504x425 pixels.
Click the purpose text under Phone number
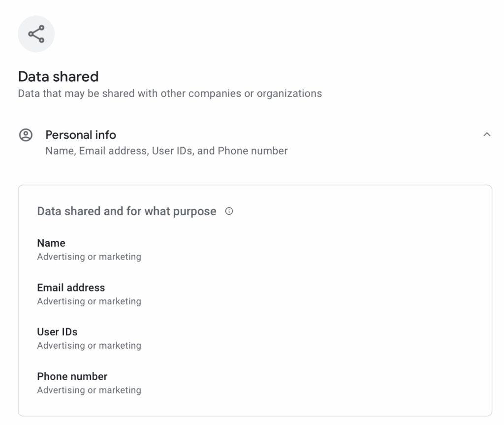[x=89, y=390]
